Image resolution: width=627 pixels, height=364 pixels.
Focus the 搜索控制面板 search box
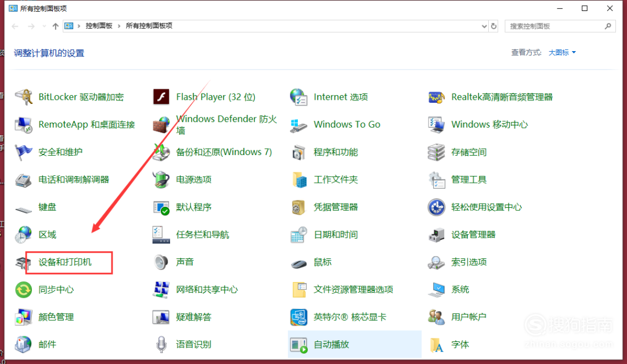point(560,26)
